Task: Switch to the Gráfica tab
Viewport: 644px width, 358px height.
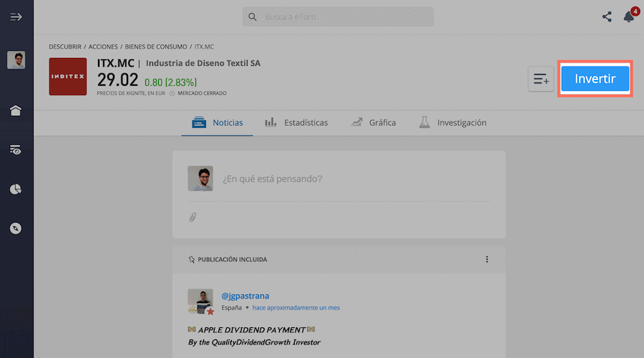Action: coord(374,123)
